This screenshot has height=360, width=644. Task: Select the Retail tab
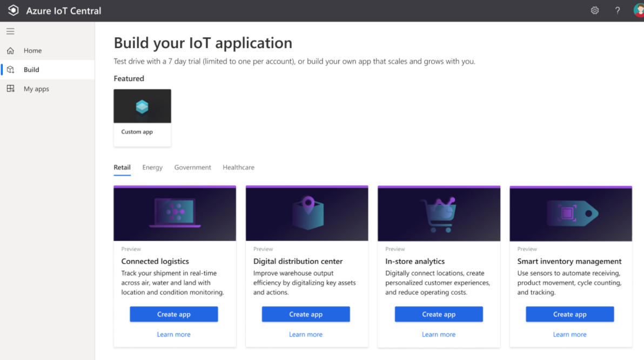122,167
